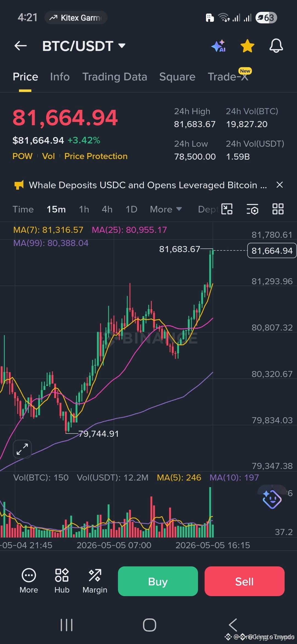The image size is (297, 644).
Task: Tap the Vol(BTC): 150 label
Action: pyautogui.click(x=41, y=477)
